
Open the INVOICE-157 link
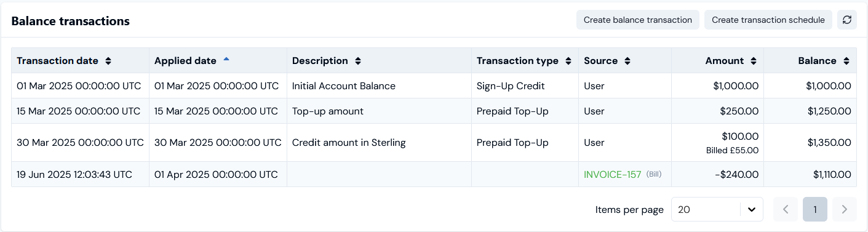[613, 175]
